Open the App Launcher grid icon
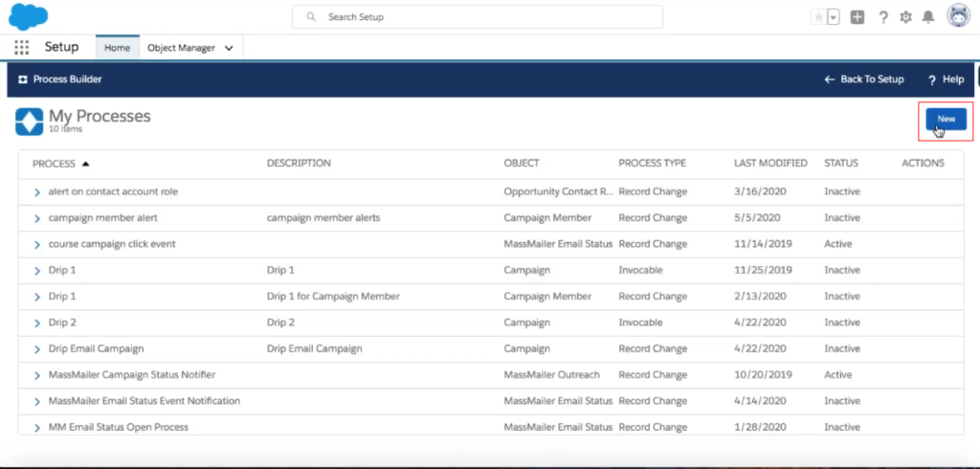980x469 pixels. point(21,48)
